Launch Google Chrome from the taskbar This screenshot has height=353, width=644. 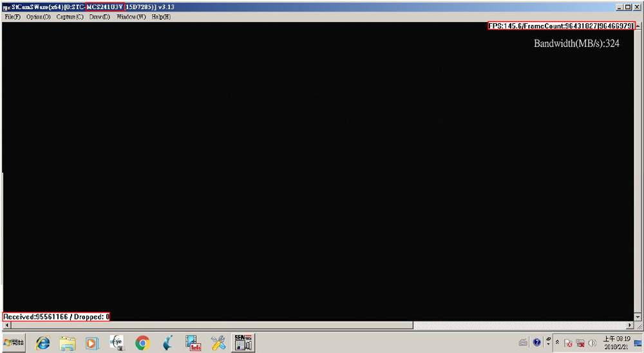pos(142,343)
